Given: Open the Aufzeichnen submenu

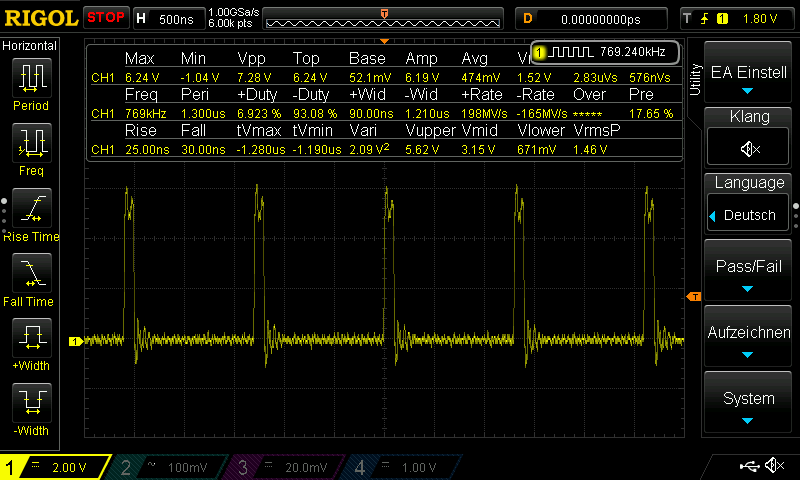Looking at the screenshot, I should tap(748, 336).
